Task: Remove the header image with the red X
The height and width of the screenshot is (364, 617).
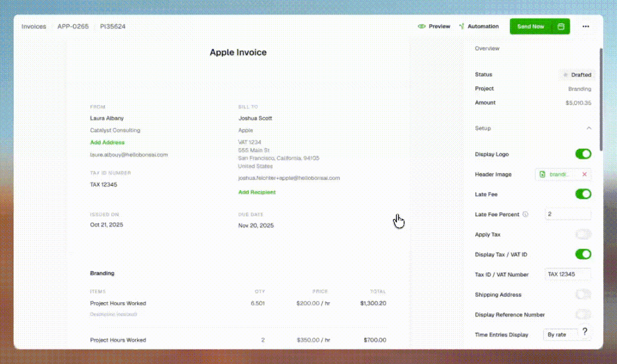Action: [584, 175]
